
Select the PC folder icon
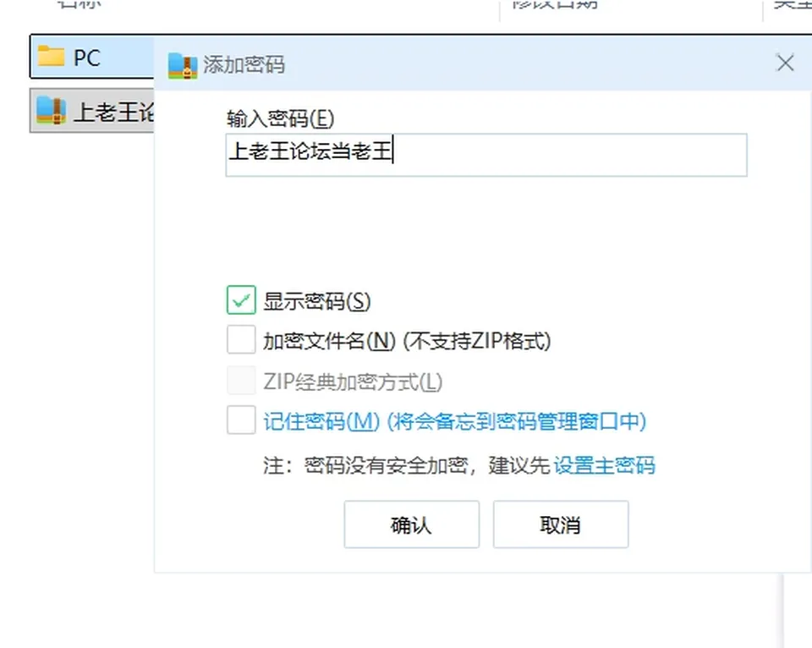(52, 56)
